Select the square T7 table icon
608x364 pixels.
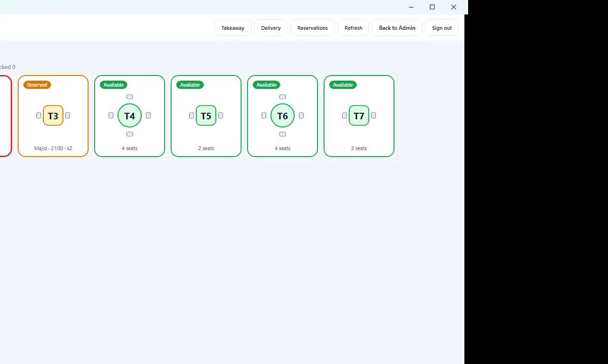pos(359,116)
